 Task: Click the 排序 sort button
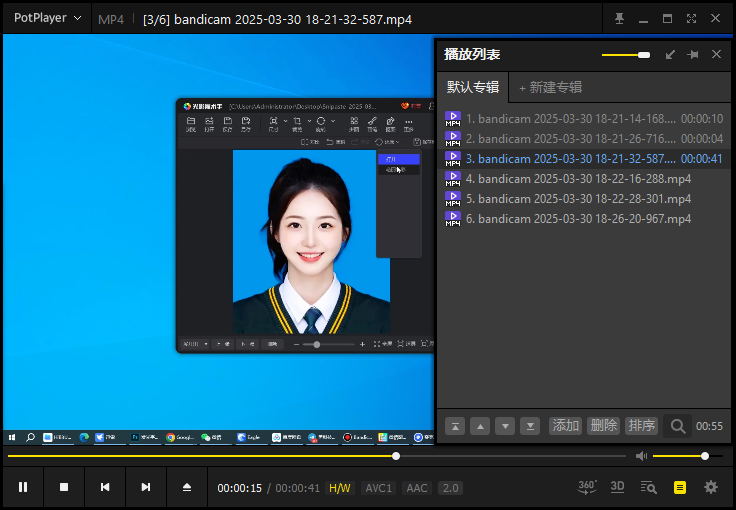642,426
